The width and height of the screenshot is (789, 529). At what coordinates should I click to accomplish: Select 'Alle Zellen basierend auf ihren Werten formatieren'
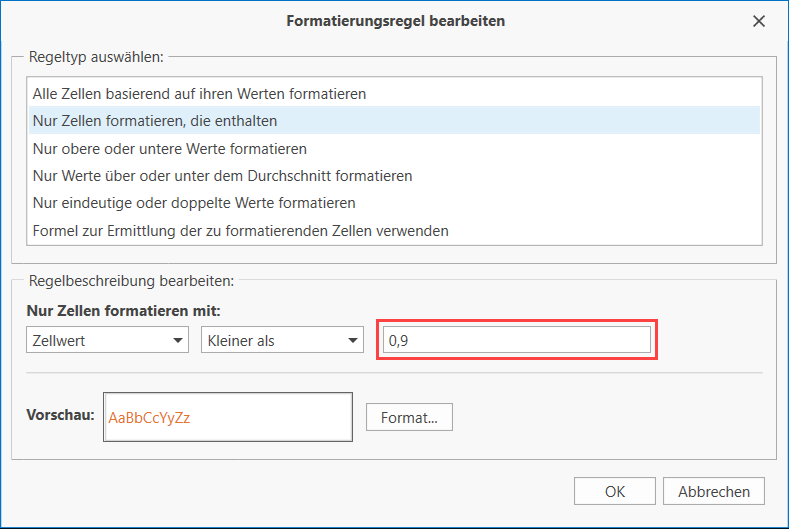tap(200, 94)
